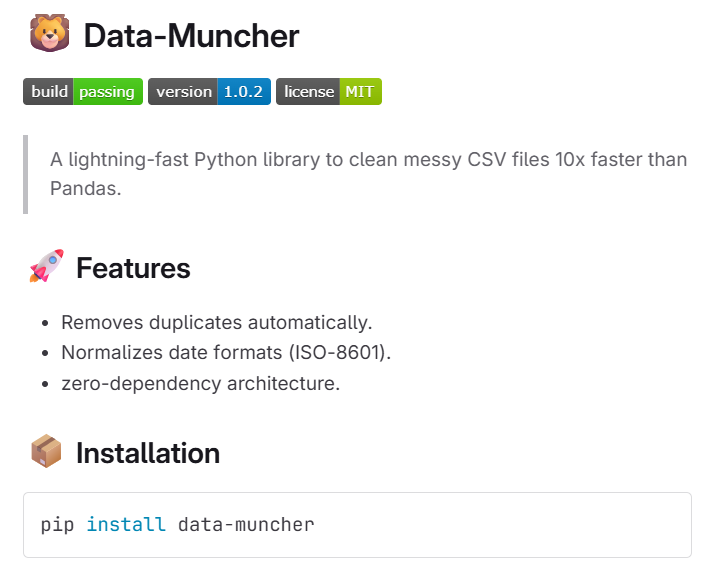
Task: Click the Features section heading
Action: 133,268
